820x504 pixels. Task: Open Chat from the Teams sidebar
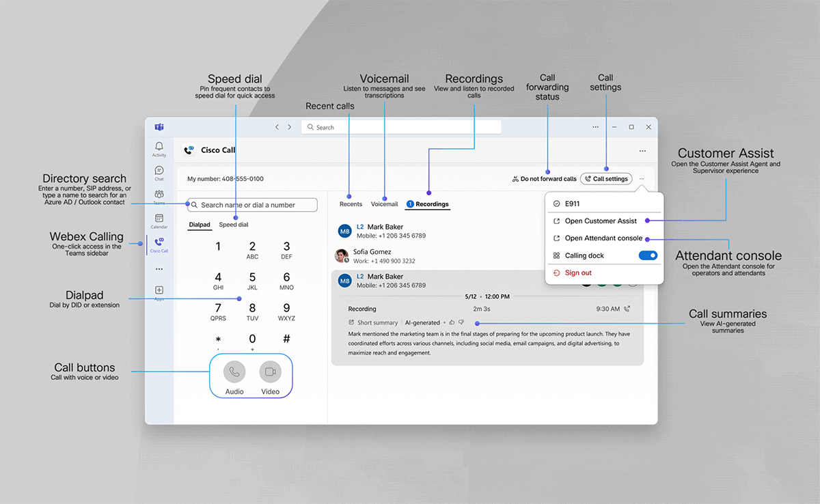159,171
